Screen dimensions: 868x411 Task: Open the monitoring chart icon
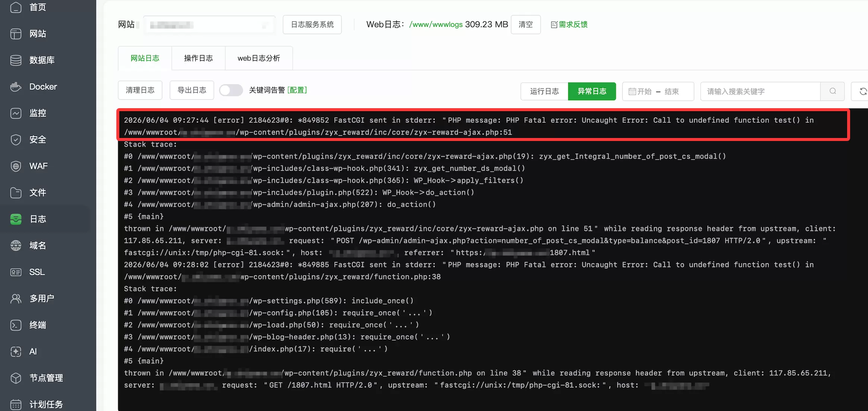coord(16,113)
